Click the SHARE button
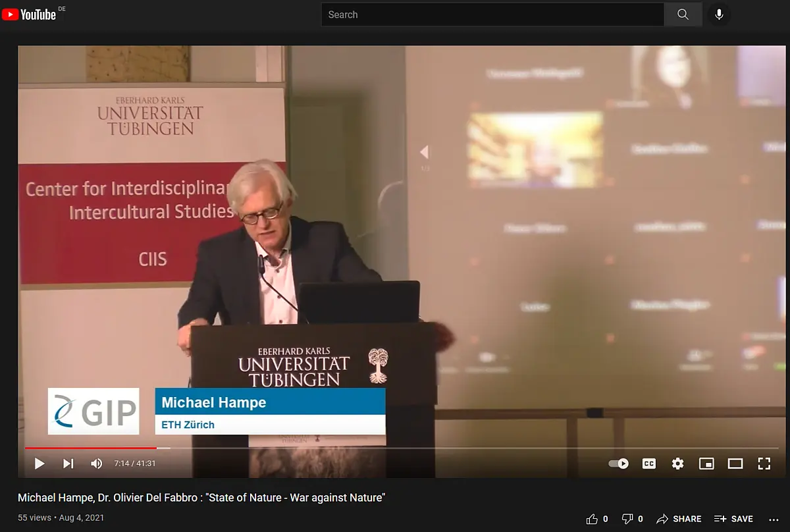The height and width of the screenshot is (532, 790). tap(679, 519)
